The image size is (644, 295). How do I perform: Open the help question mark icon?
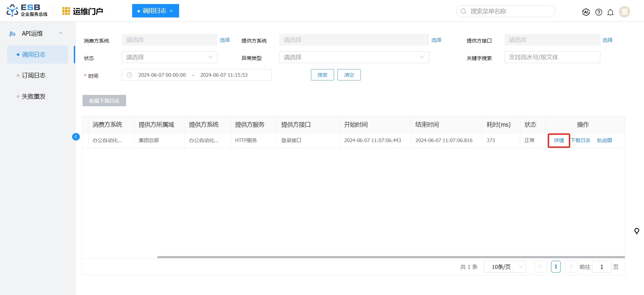click(599, 12)
